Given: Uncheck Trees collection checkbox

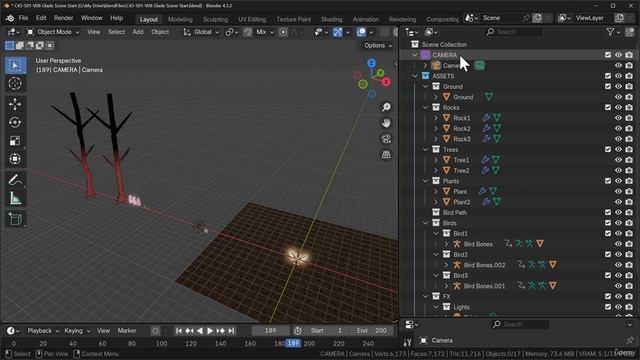Looking at the screenshot, I should [x=608, y=149].
